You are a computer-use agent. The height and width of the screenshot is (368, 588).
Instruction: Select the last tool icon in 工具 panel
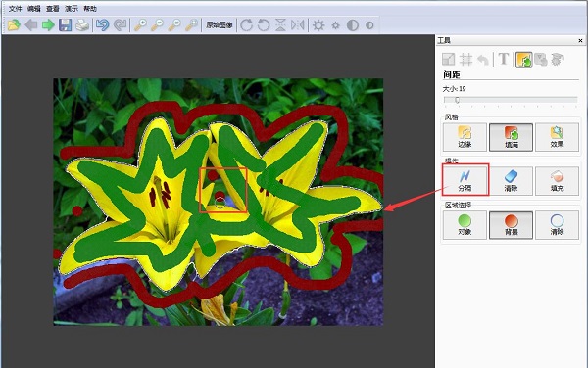tap(558, 59)
